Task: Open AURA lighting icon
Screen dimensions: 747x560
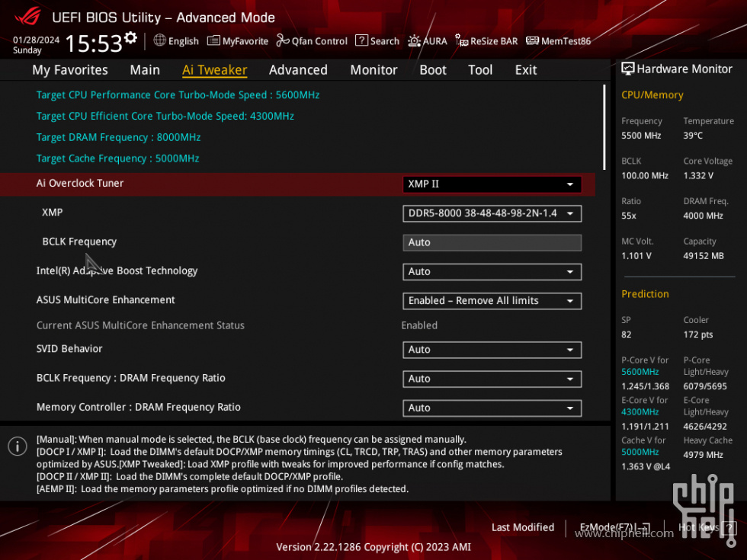Action: 414,40
